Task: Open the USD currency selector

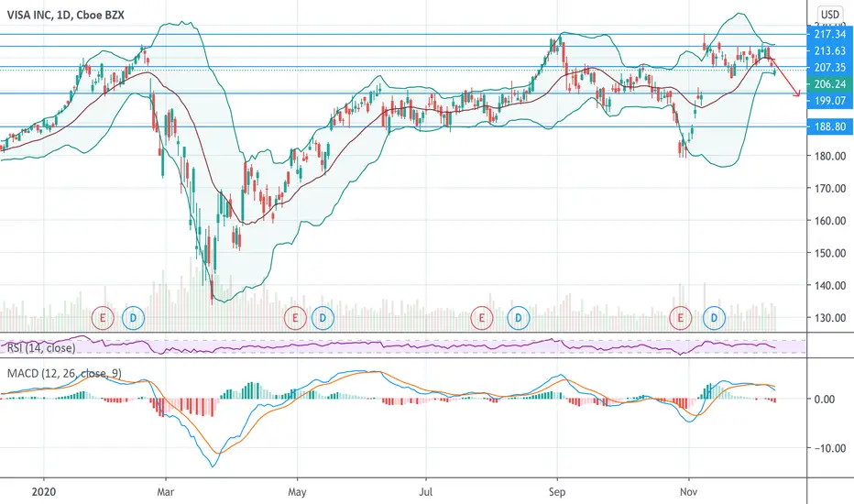Action: (x=829, y=15)
